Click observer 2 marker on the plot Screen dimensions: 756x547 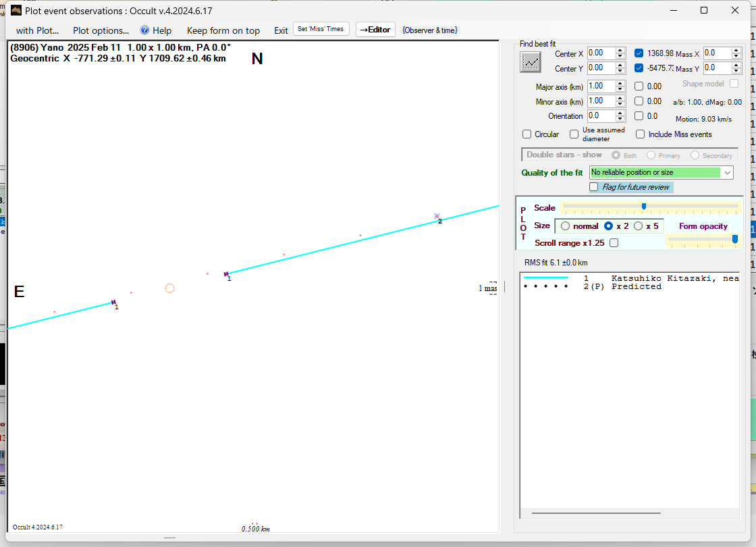click(437, 217)
